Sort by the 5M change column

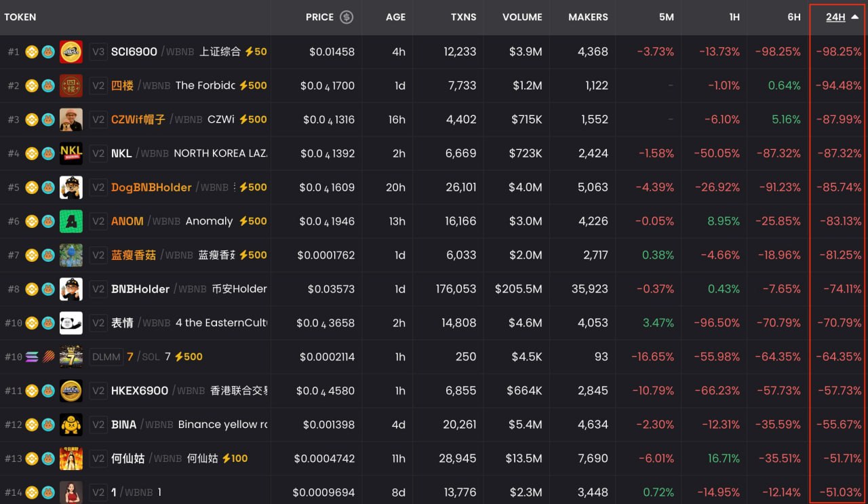[x=666, y=17]
